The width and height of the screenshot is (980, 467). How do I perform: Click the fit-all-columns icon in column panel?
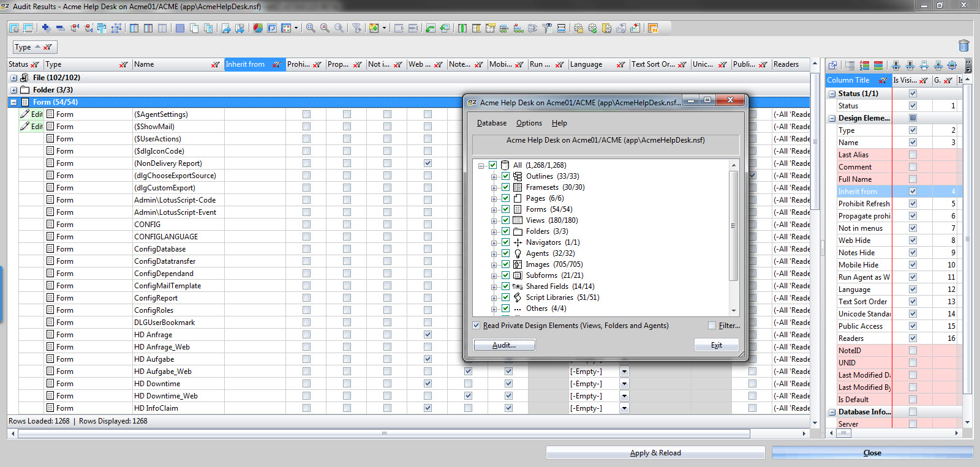(952, 65)
